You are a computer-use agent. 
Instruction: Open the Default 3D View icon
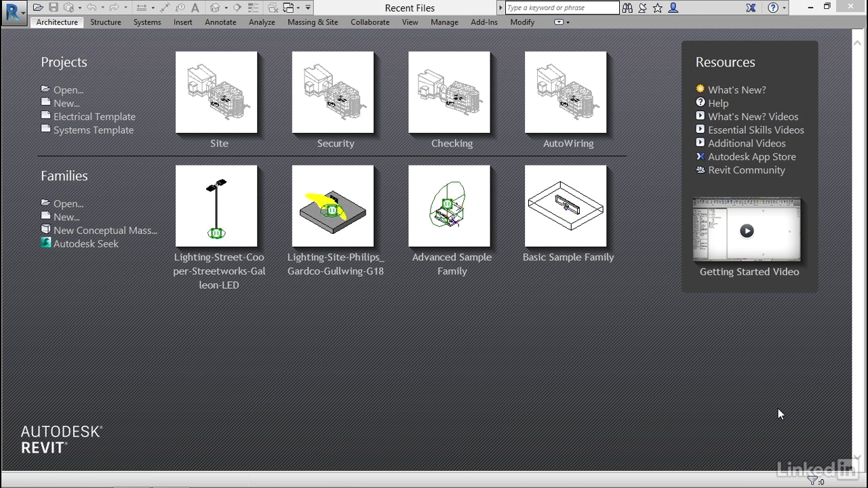pos(215,8)
